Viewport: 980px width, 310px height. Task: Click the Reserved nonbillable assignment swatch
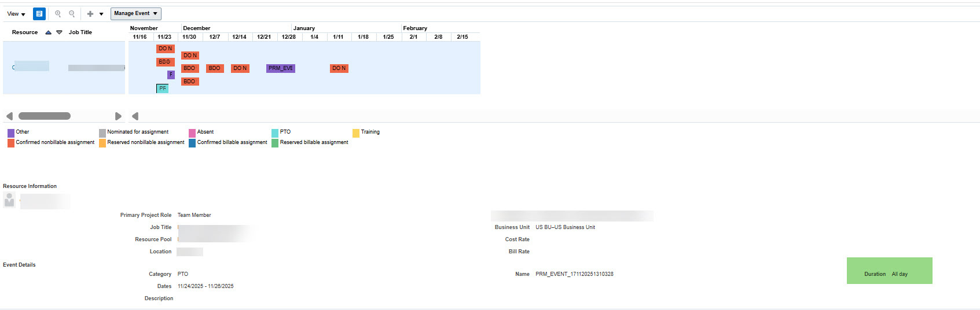(102, 143)
